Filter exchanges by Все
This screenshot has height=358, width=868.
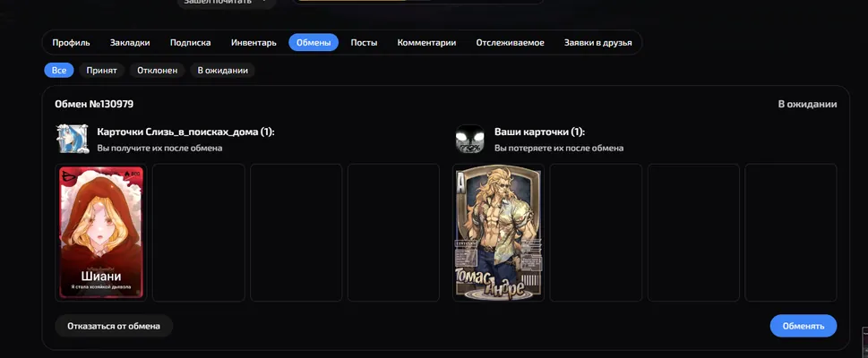click(59, 71)
